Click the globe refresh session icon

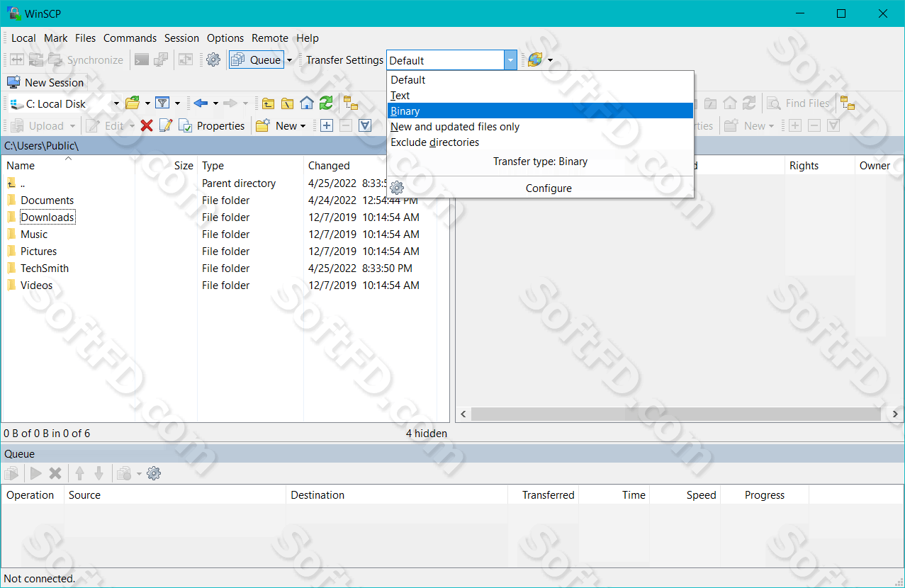point(535,60)
